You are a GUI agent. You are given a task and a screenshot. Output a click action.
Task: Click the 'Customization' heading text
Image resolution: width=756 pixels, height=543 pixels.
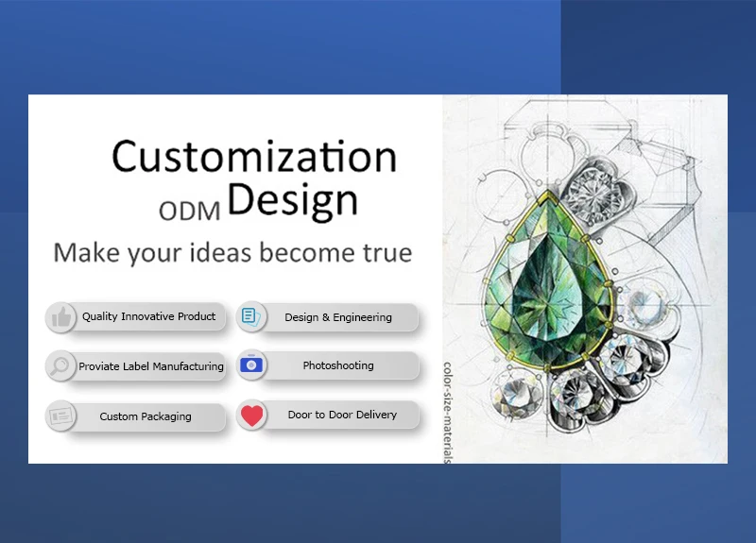[254, 157]
